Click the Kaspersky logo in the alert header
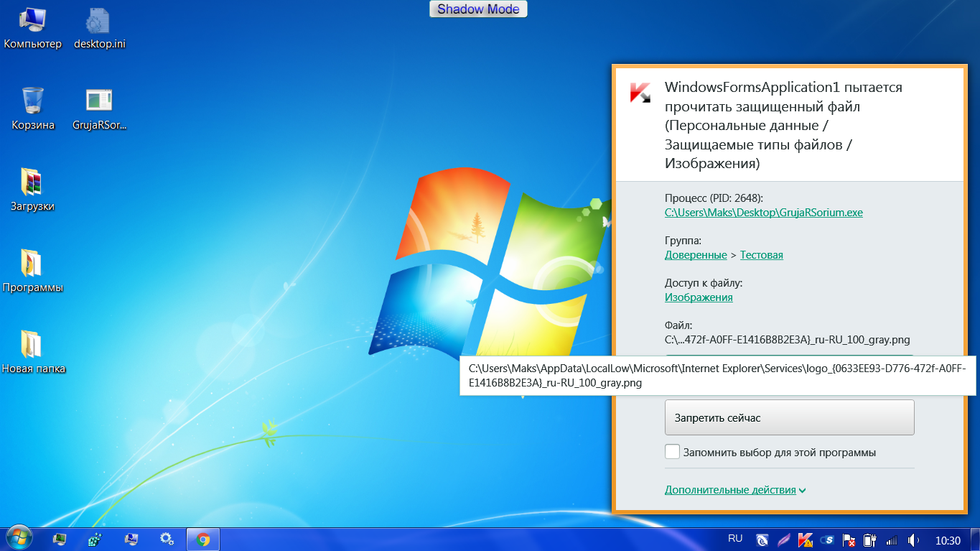980x551 pixels. (x=640, y=93)
